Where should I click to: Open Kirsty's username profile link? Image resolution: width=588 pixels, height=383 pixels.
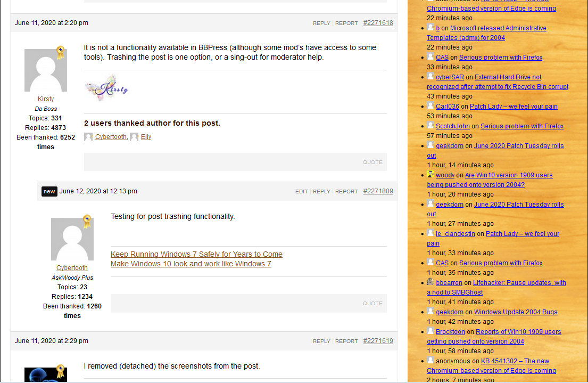pos(46,99)
